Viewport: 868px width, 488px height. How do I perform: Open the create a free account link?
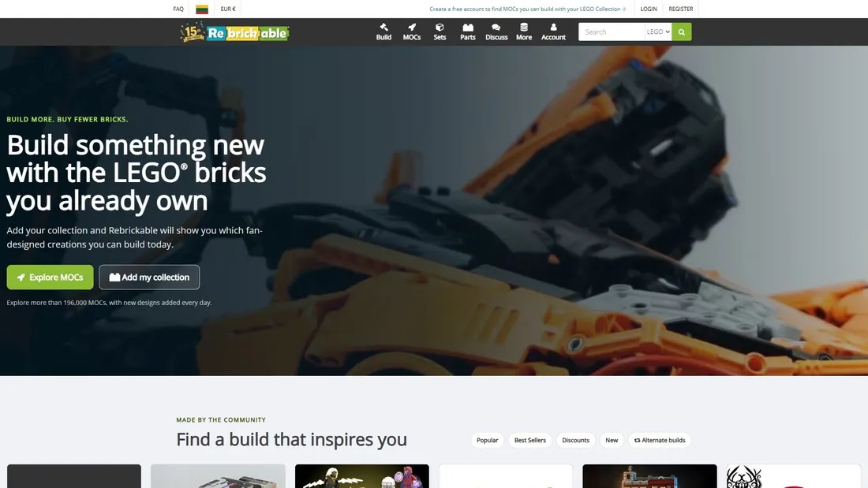528,9
